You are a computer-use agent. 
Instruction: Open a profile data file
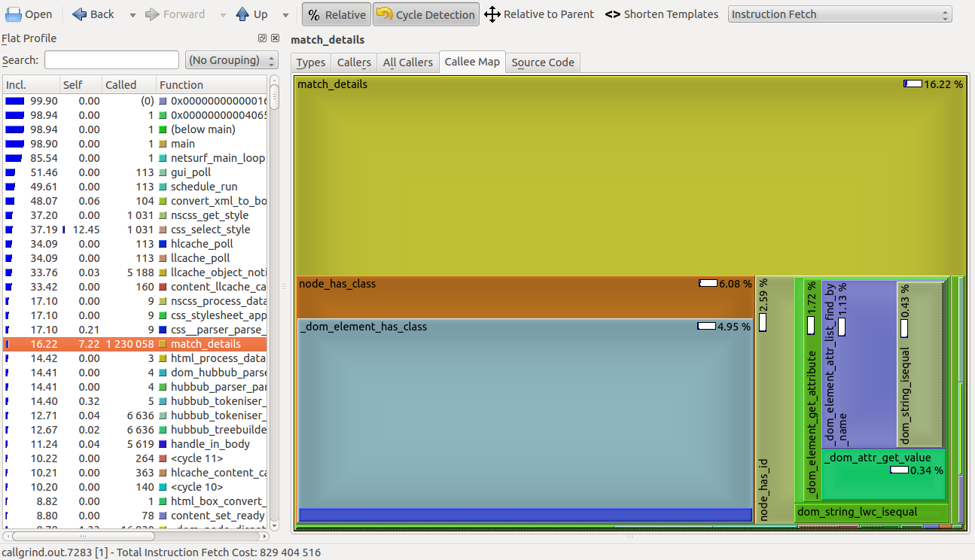click(29, 14)
